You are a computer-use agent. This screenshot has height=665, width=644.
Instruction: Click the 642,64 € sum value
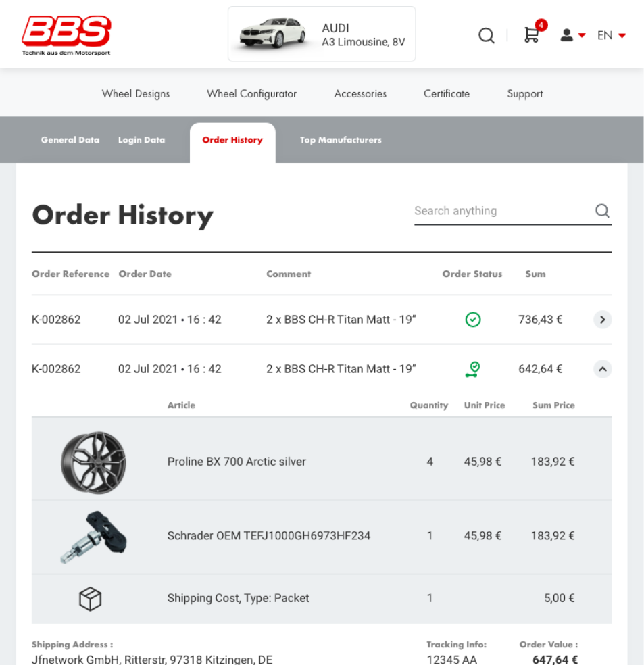541,369
